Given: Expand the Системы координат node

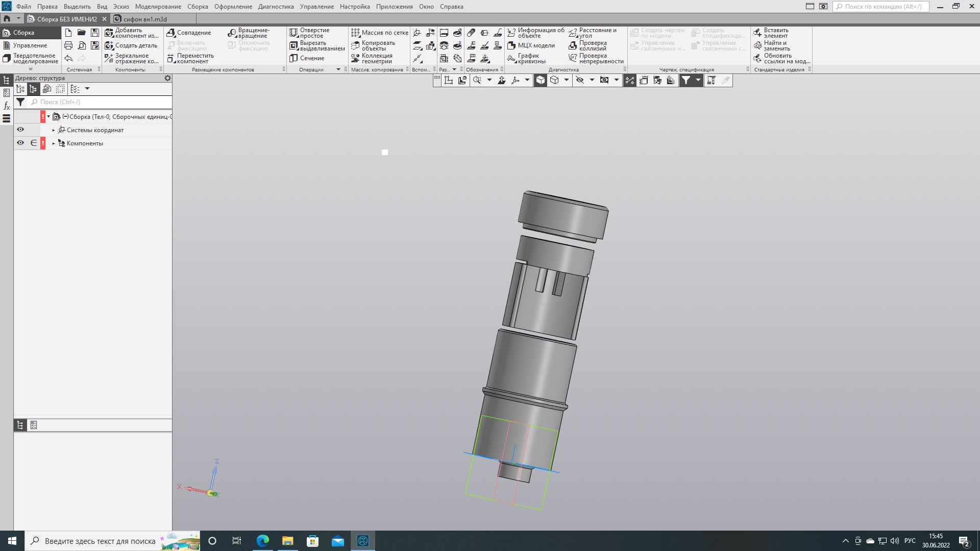Looking at the screenshot, I should pyautogui.click(x=54, y=130).
